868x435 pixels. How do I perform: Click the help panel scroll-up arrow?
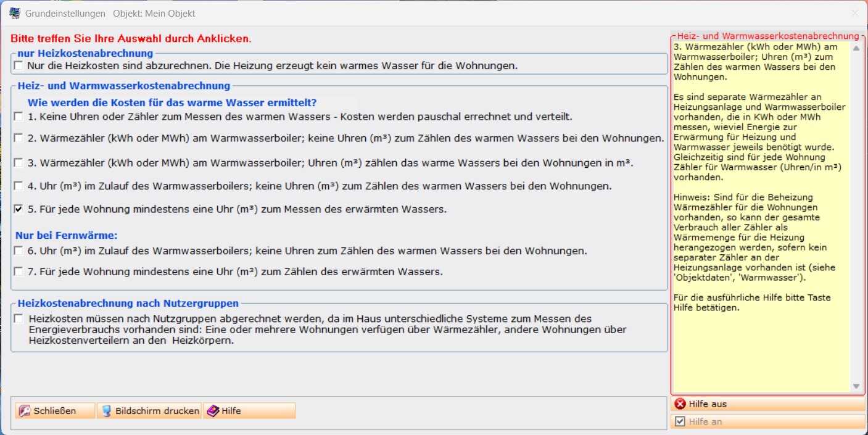856,48
